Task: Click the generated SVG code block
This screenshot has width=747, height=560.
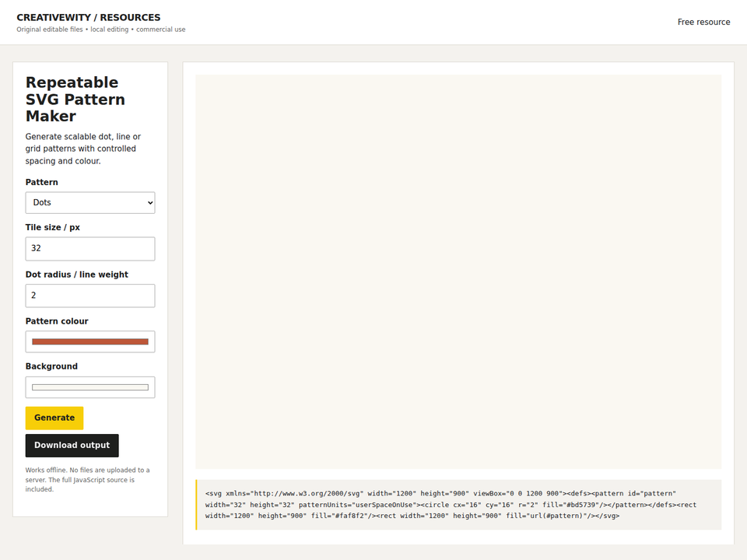Action: coord(458,505)
